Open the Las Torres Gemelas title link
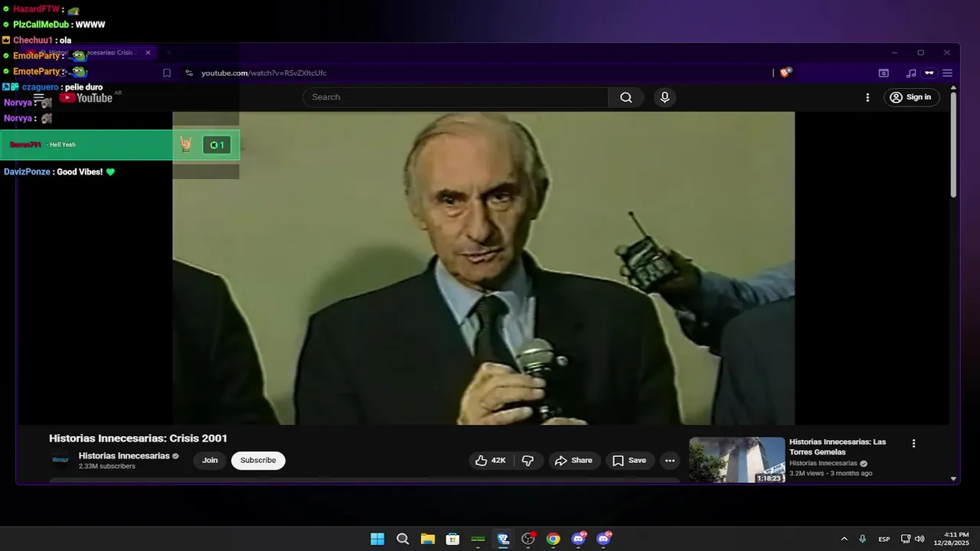This screenshot has height=551, width=980. point(838,447)
